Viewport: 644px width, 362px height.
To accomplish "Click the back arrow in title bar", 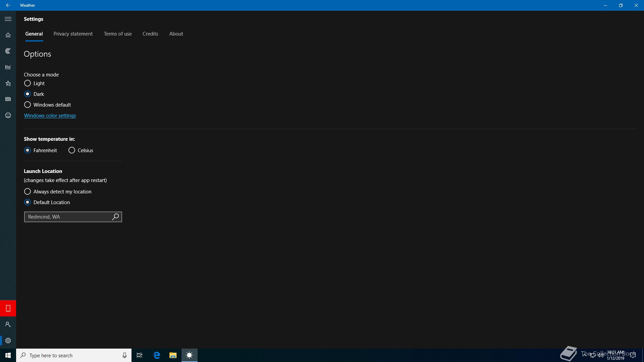I will click(8, 5).
